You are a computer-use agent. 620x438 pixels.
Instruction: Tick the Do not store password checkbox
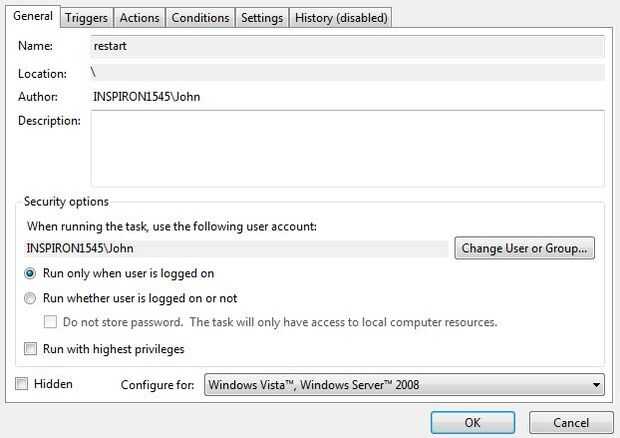(x=51, y=322)
